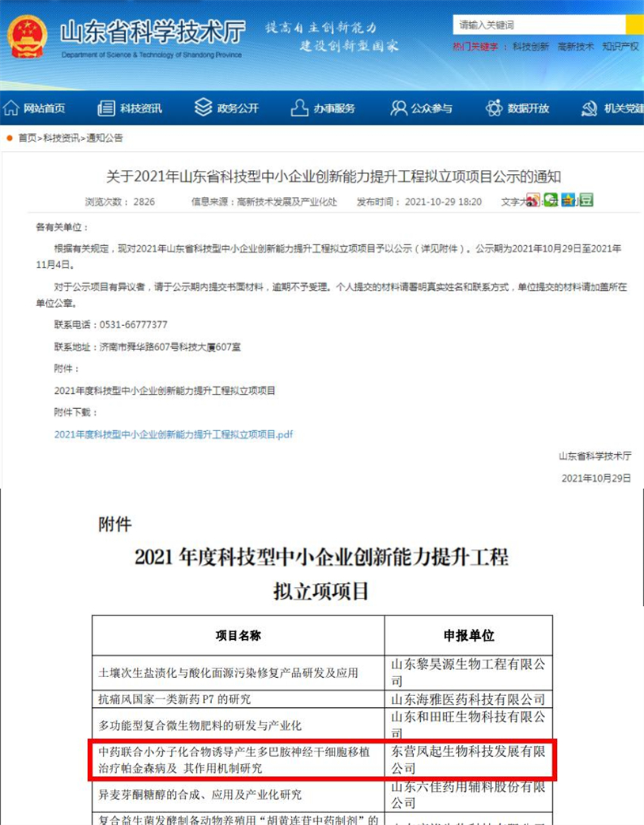Click the 中药联合小分子化合物 project cell
Viewport: 644px width, 825px height.
238,760
